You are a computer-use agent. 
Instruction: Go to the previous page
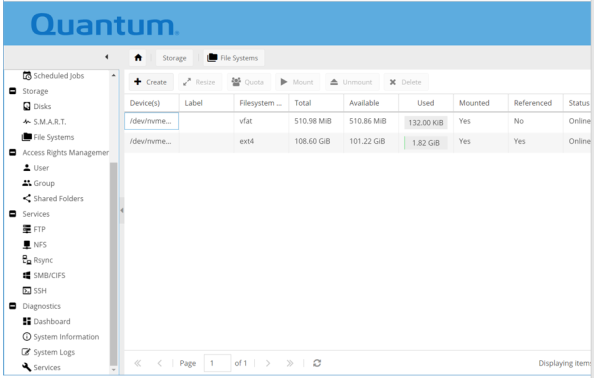pyautogui.click(x=159, y=363)
